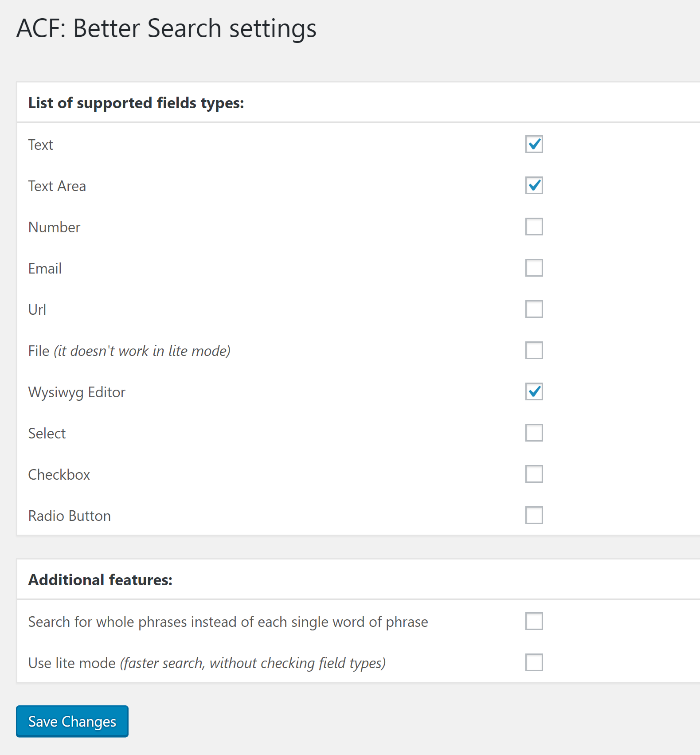
Task: Enable the Number field type checkbox
Action: point(534,227)
